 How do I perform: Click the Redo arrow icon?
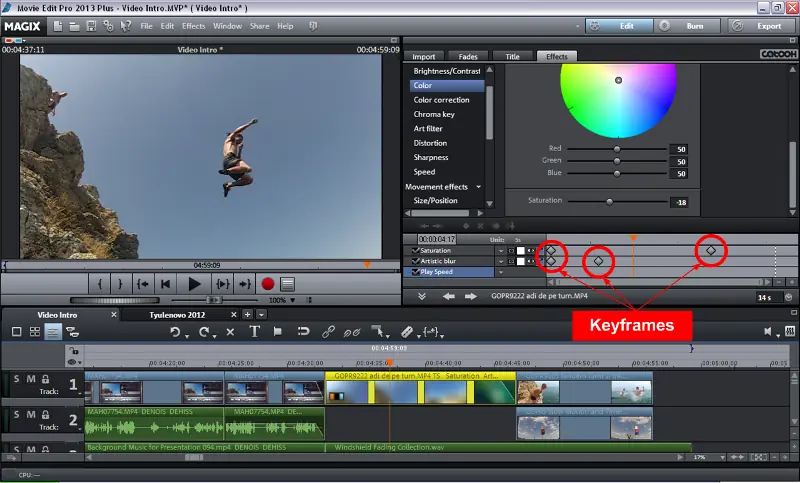pyautogui.click(x=204, y=332)
